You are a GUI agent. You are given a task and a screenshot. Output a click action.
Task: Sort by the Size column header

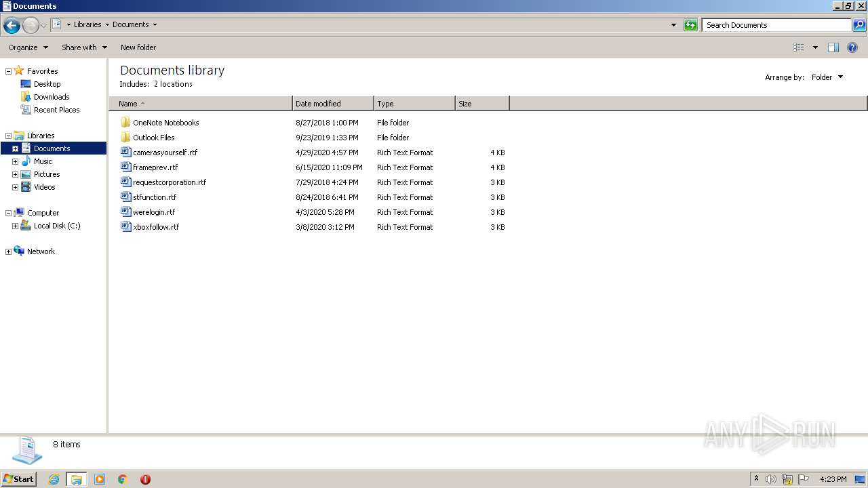point(482,104)
